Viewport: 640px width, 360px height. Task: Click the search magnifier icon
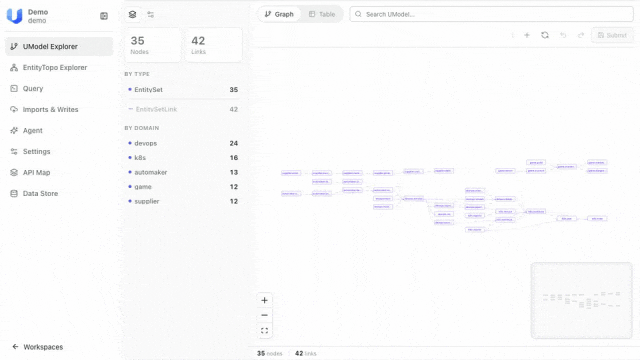click(x=358, y=14)
